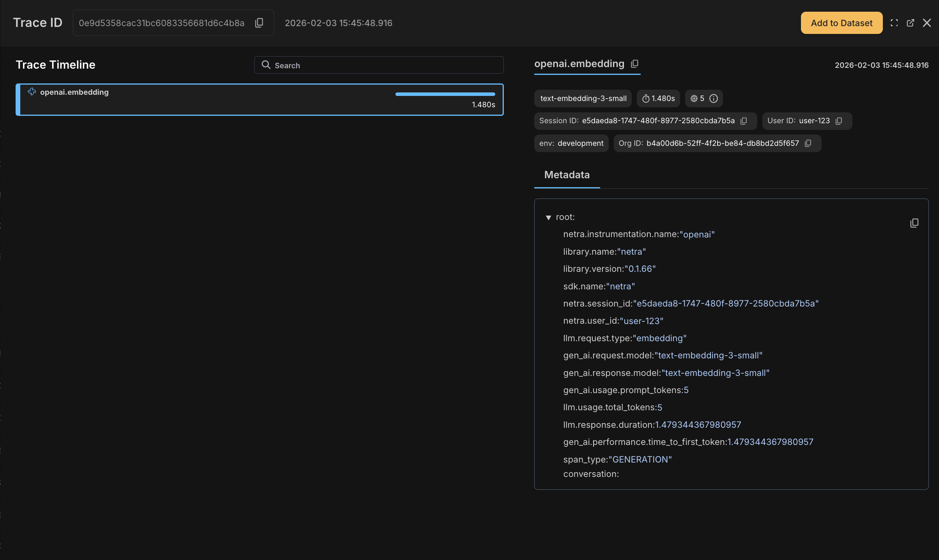Open token usage info tooltip icon
939x560 pixels.
tap(713, 98)
